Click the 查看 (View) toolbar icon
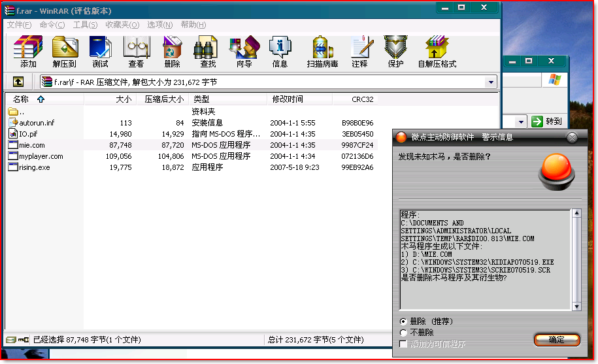This screenshot has height=364, width=598. click(136, 47)
